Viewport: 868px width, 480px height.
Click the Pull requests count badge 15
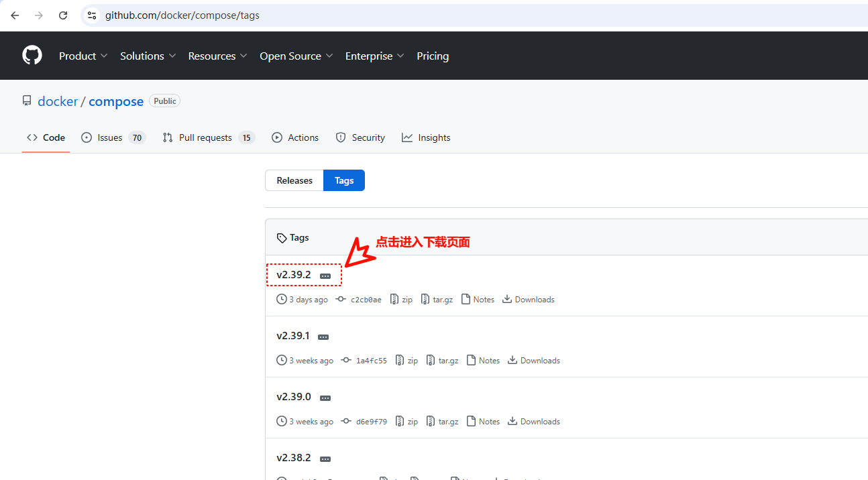click(x=246, y=137)
